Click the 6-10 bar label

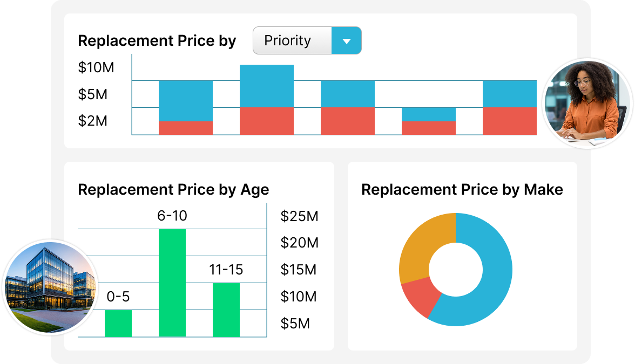point(172,216)
